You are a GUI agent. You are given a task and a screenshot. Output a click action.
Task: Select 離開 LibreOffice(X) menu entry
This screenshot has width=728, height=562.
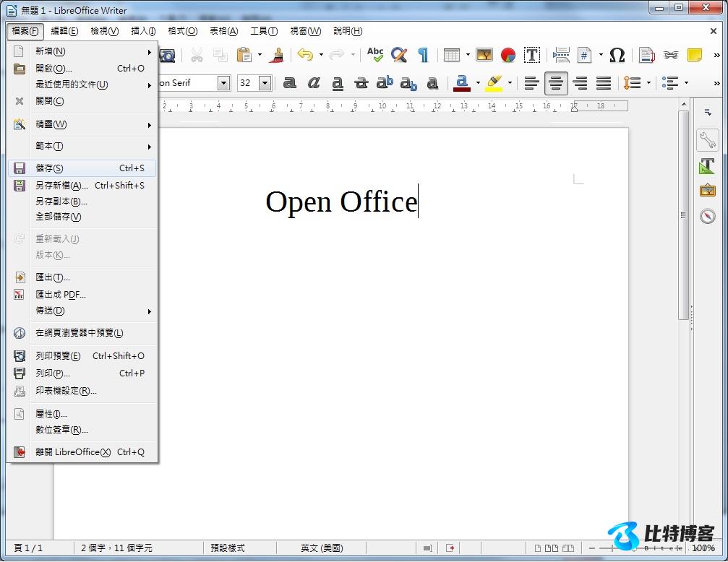click(x=82, y=452)
